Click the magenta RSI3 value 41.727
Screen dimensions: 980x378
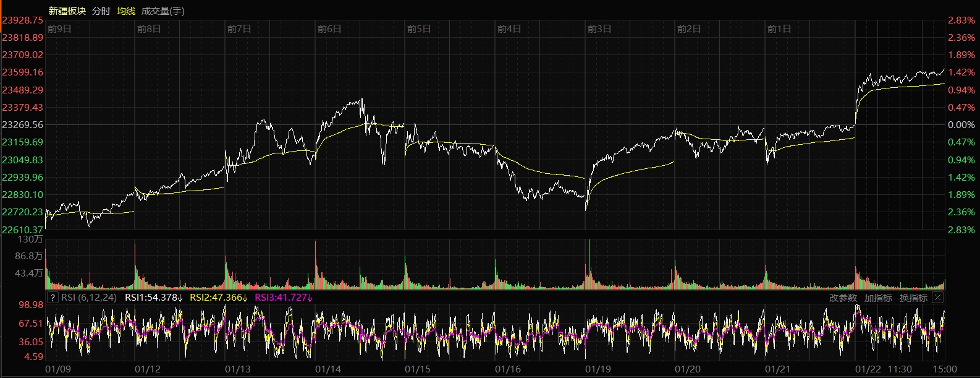[x=284, y=298]
